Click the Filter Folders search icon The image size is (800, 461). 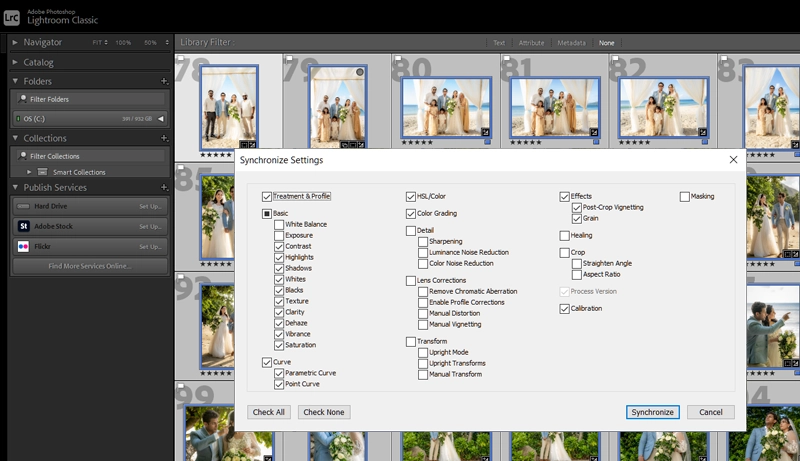[22, 98]
